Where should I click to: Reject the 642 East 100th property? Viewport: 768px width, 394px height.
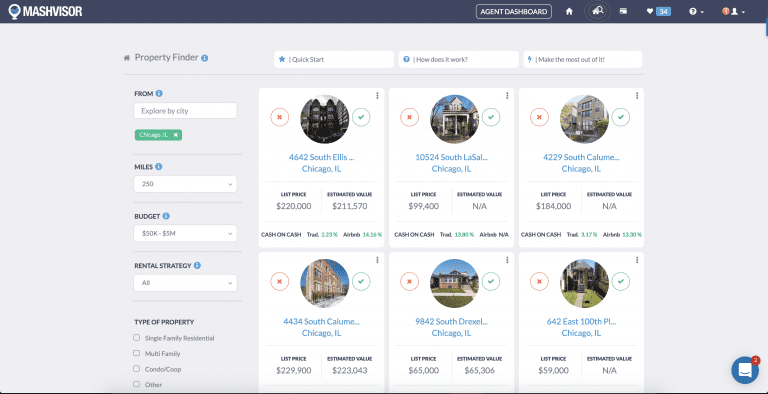539,281
